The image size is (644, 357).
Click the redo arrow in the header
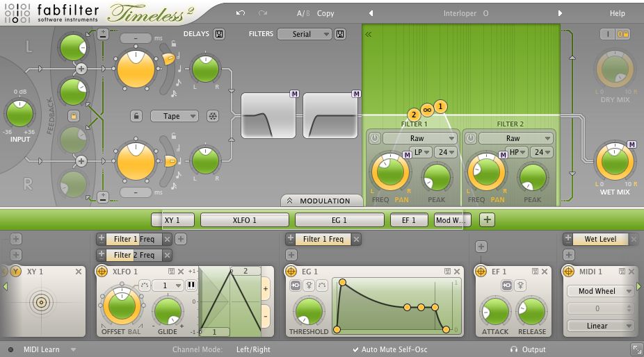(263, 13)
